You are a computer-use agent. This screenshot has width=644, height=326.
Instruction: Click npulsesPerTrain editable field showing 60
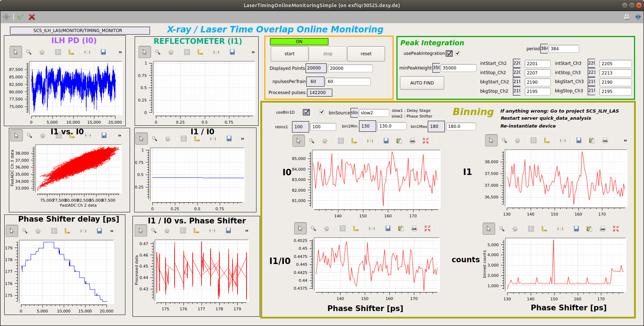tap(348, 82)
